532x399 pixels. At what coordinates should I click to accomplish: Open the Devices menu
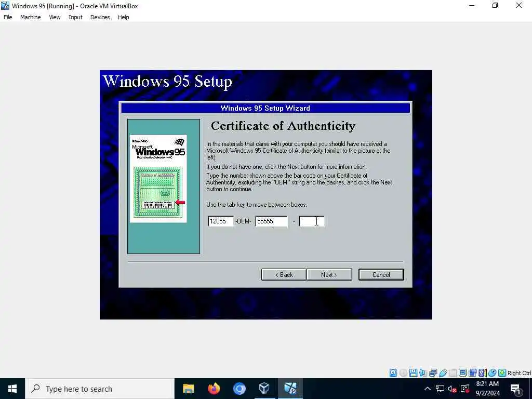click(100, 17)
